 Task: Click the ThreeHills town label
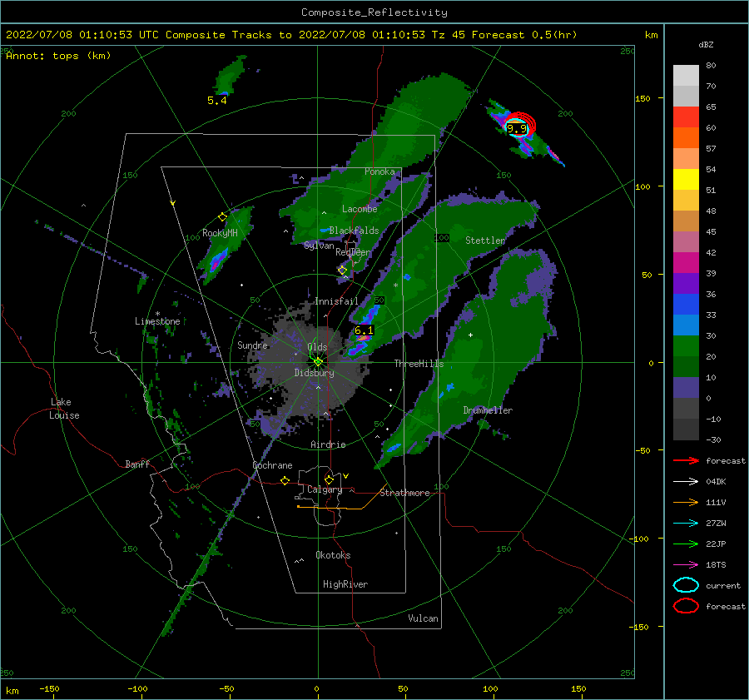[419, 364]
